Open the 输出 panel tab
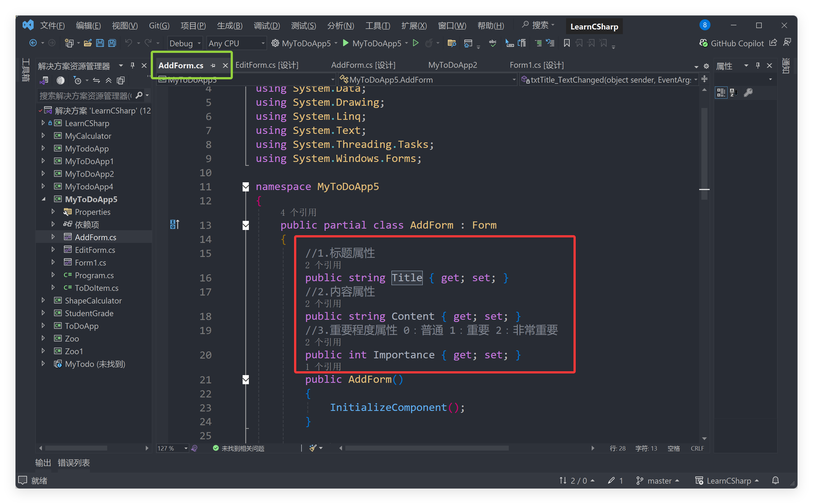 pos(43,462)
